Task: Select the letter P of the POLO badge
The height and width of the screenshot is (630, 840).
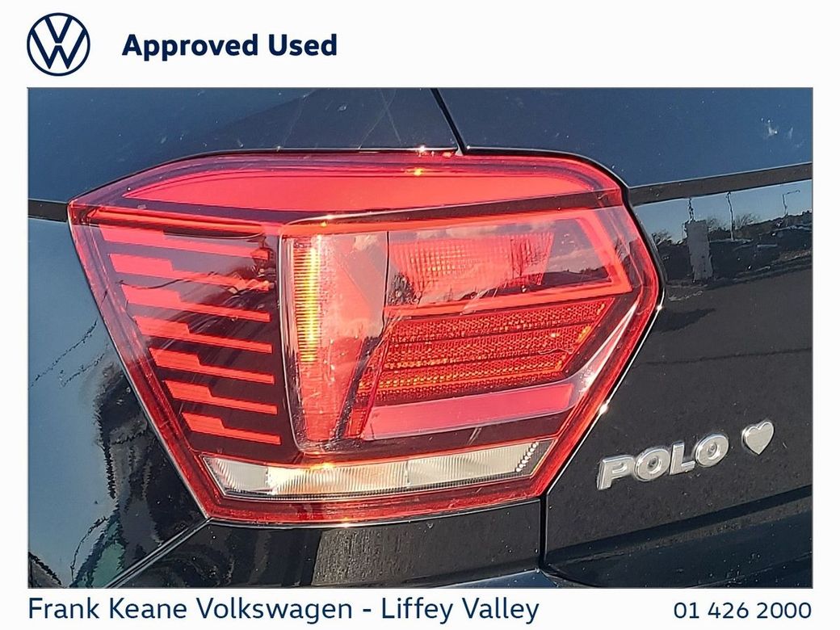Action: pos(615,472)
